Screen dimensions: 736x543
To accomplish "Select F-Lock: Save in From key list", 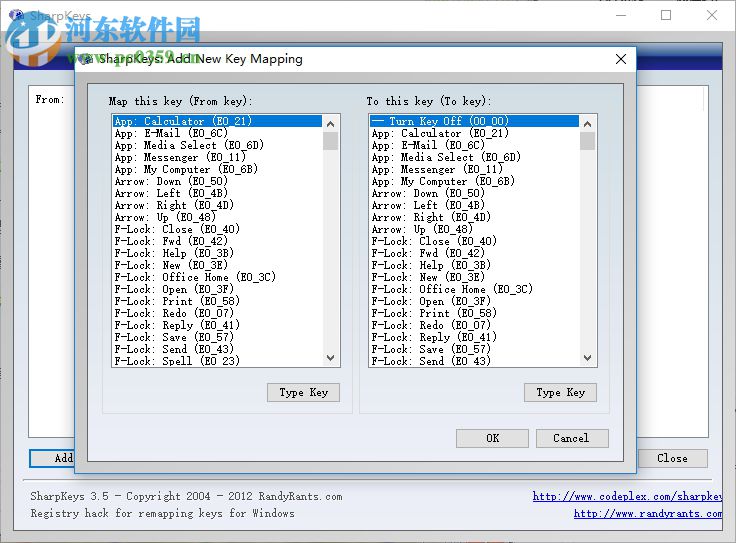I will 217,337.
